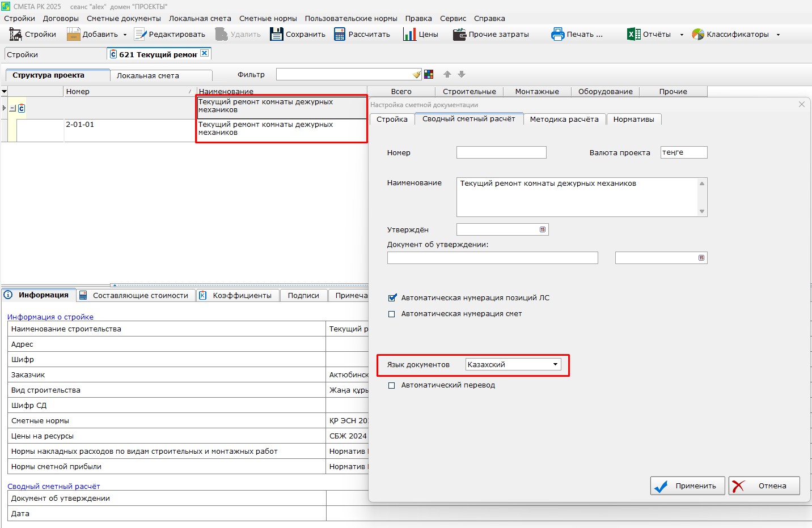Enable Автоматический перевод checkbox
The height and width of the screenshot is (528, 812).
click(x=392, y=385)
